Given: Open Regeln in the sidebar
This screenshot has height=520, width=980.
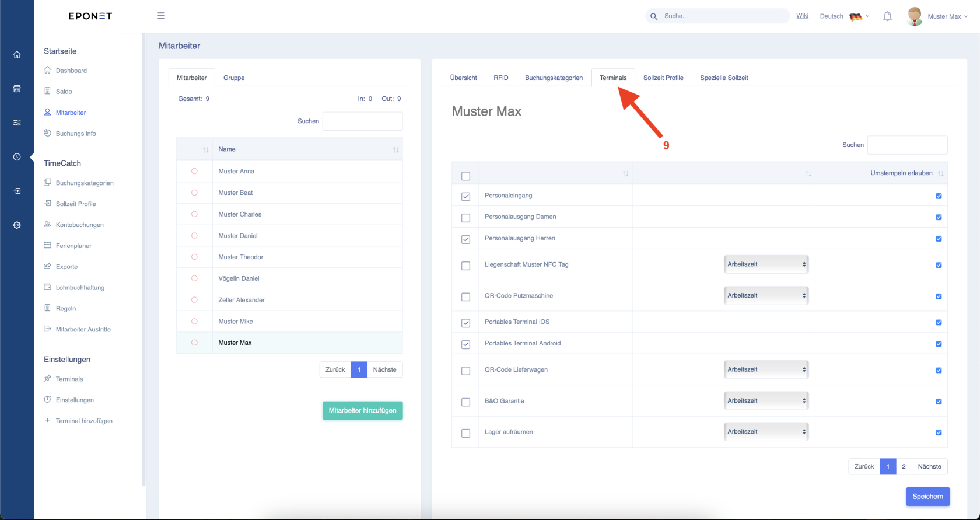Looking at the screenshot, I should click(66, 309).
